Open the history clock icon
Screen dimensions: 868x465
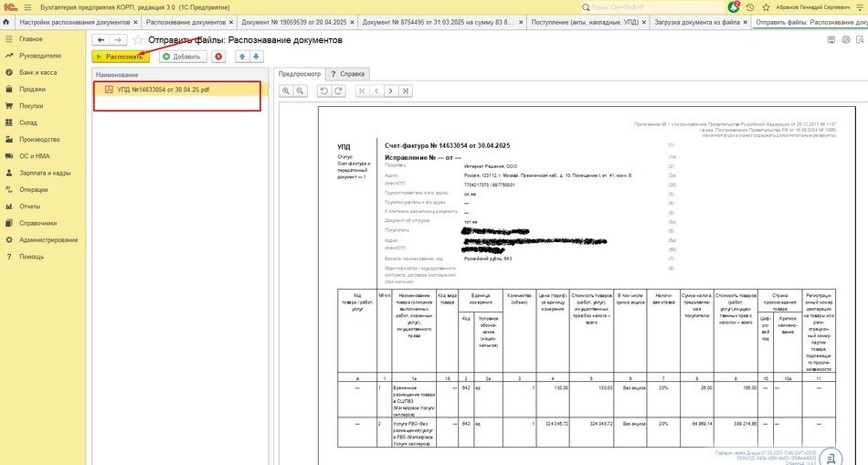tap(748, 6)
